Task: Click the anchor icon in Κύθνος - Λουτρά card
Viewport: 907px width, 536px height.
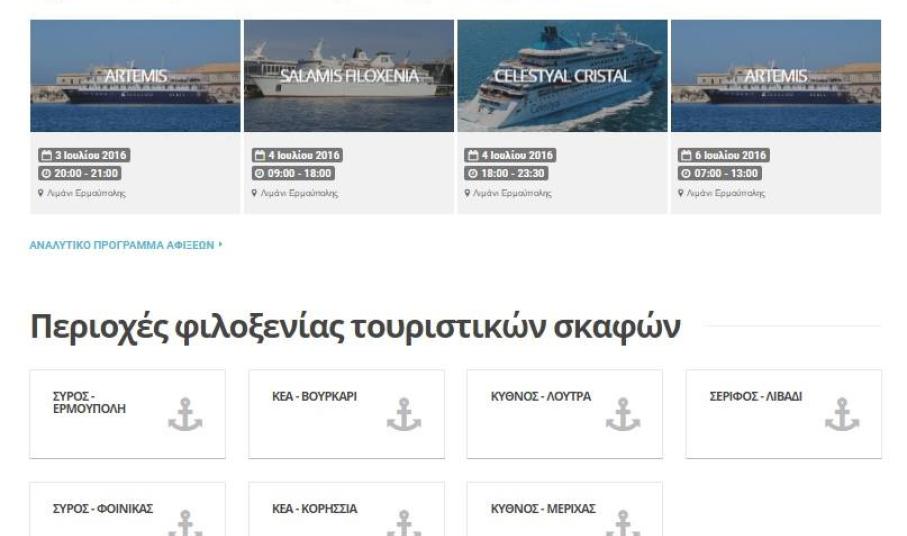Action: [623, 414]
